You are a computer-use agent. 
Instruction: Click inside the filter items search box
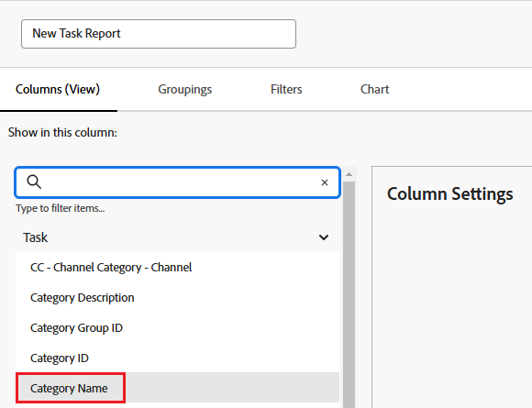(177, 182)
